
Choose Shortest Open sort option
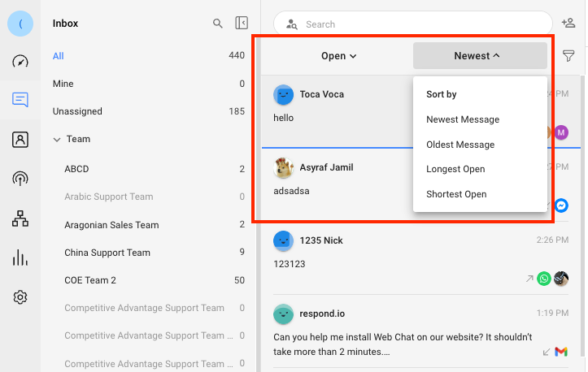coord(456,194)
